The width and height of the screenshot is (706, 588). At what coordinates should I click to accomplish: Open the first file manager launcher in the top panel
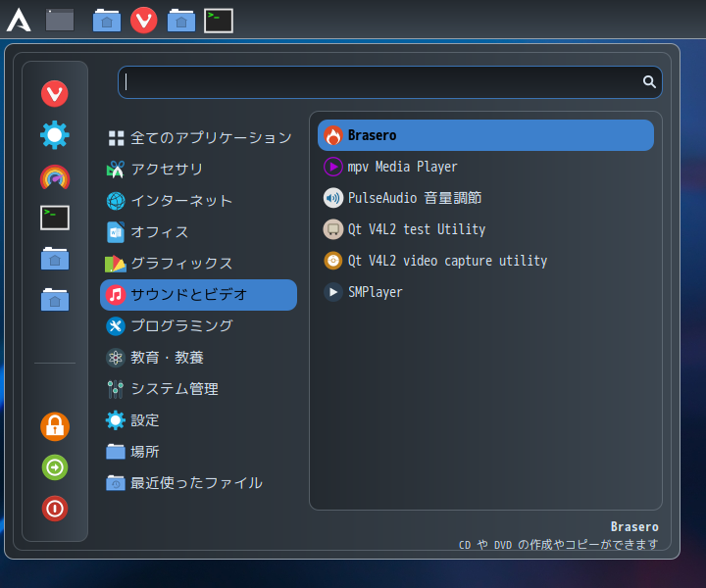pos(107,21)
